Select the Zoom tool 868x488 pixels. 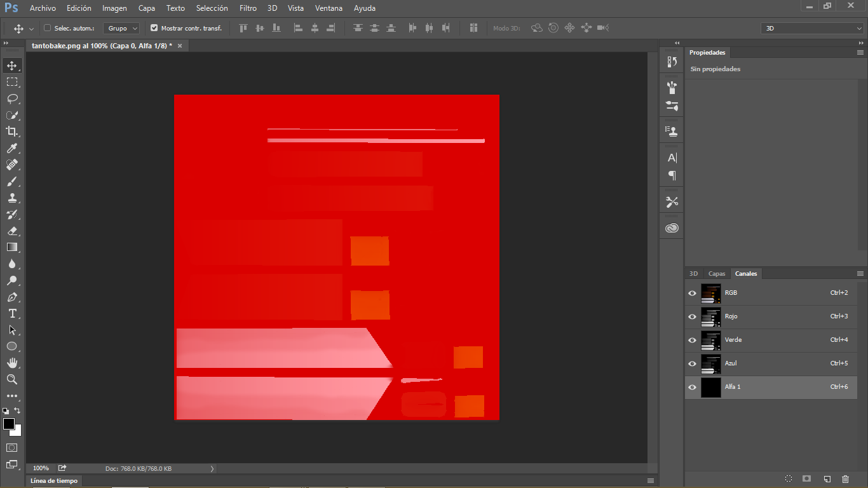coord(12,379)
